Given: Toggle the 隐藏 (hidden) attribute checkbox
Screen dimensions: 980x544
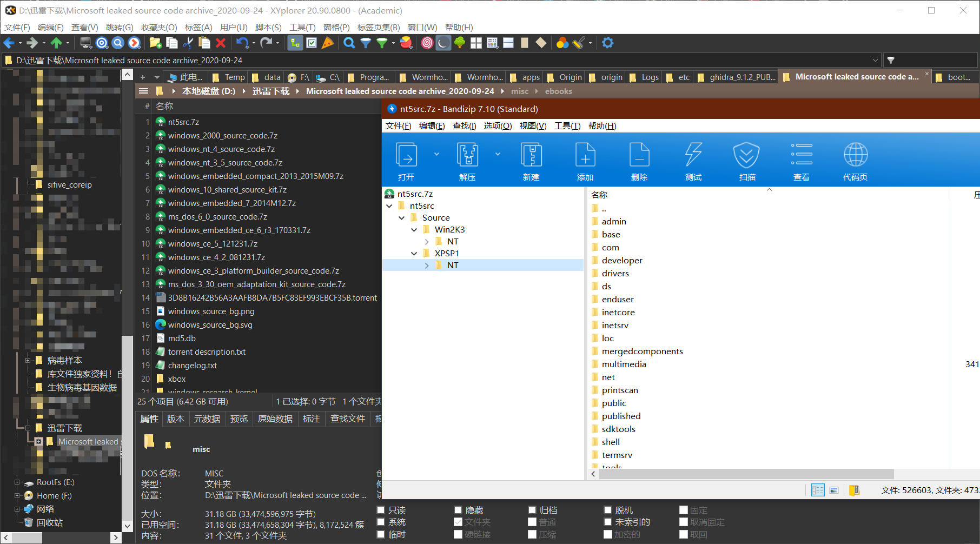Looking at the screenshot, I should click(458, 510).
